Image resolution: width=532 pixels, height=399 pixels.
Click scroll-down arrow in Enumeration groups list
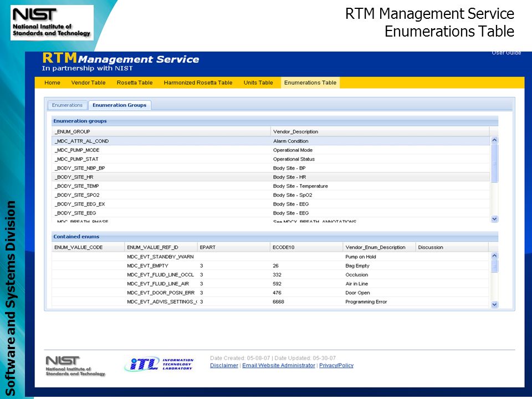[x=494, y=219]
